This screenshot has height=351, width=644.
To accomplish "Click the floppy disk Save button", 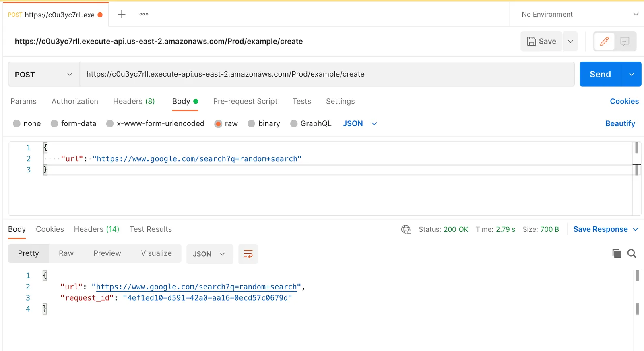I will pyautogui.click(x=541, y=41).
